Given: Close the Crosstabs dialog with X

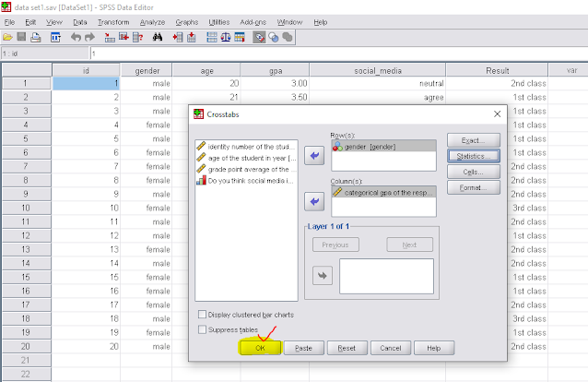Looking at the screenshot, I should [x=497, y=114].
